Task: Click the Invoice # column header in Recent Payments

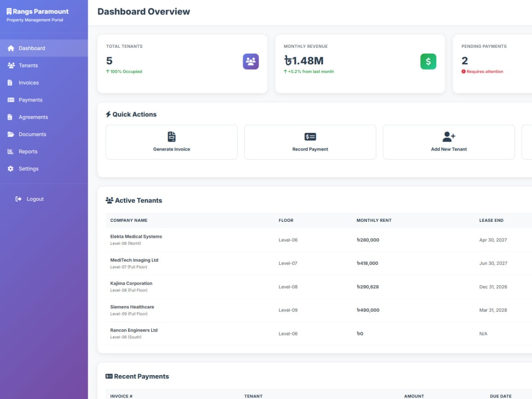Action: click(121, 396)
